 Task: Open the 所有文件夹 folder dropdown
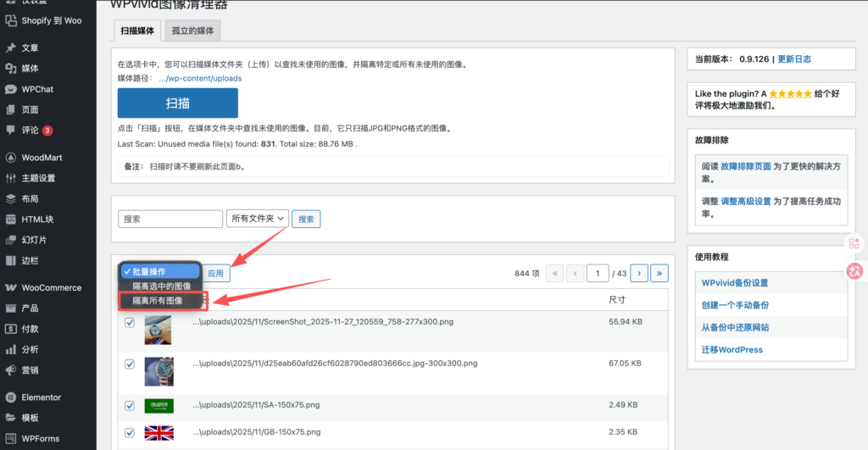click(x=258, y=219)
